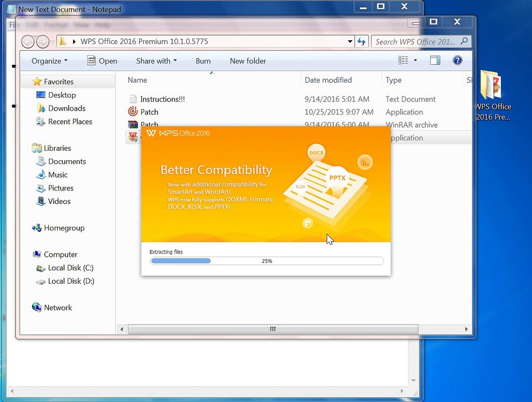Click the Notepad horizontal scroll left arrow
Image resolution: width=532 pixels, height=402 pixels.
pos(12,391)
